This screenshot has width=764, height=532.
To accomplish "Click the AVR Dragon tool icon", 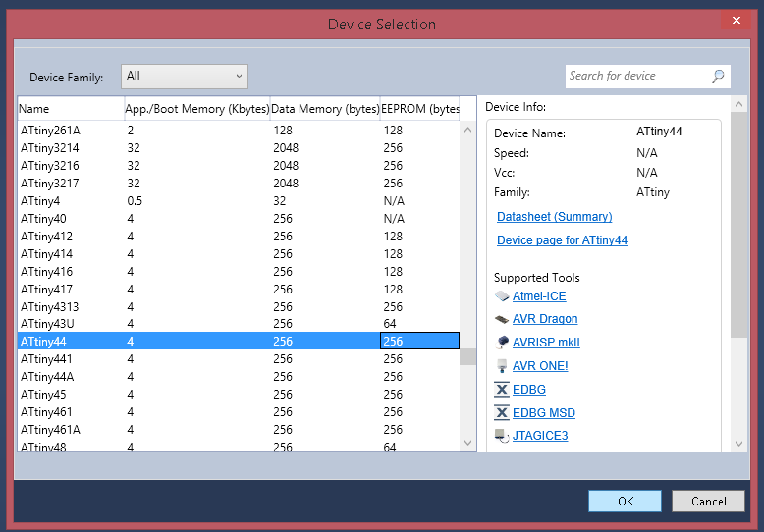I will tap(502, 319).
